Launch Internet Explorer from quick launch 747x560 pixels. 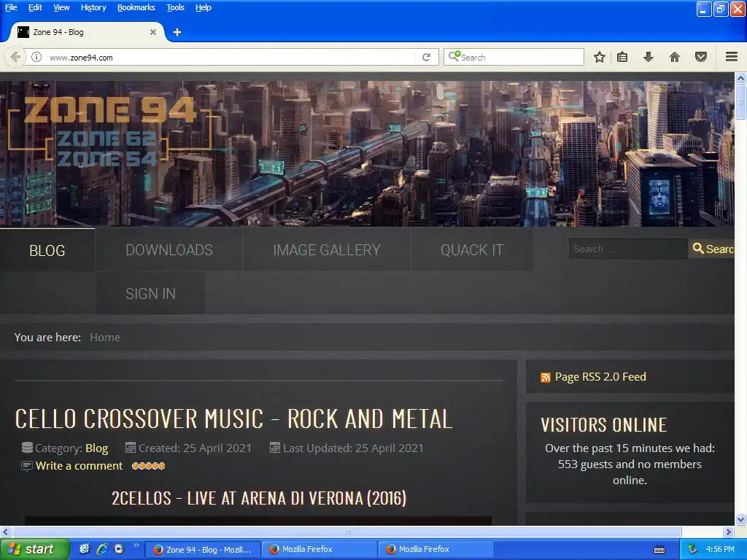pyautogui.click(x=102, y=549)
